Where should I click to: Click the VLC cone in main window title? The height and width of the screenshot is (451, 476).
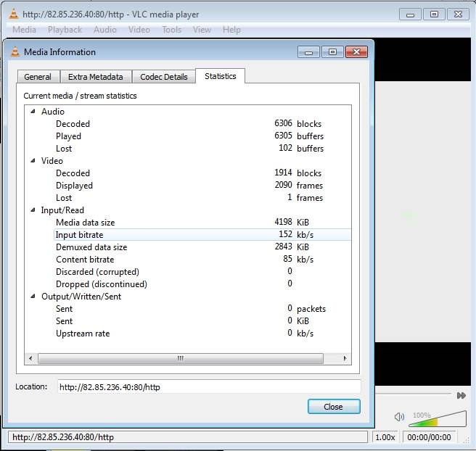tap(12, 14)
